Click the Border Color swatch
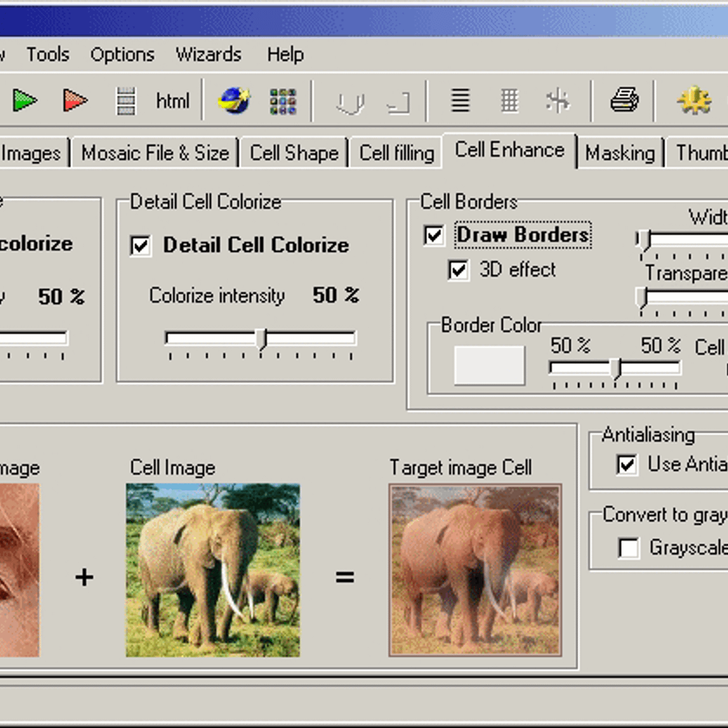This screenshot has height=728, width=728. click(x=489, y=365)
